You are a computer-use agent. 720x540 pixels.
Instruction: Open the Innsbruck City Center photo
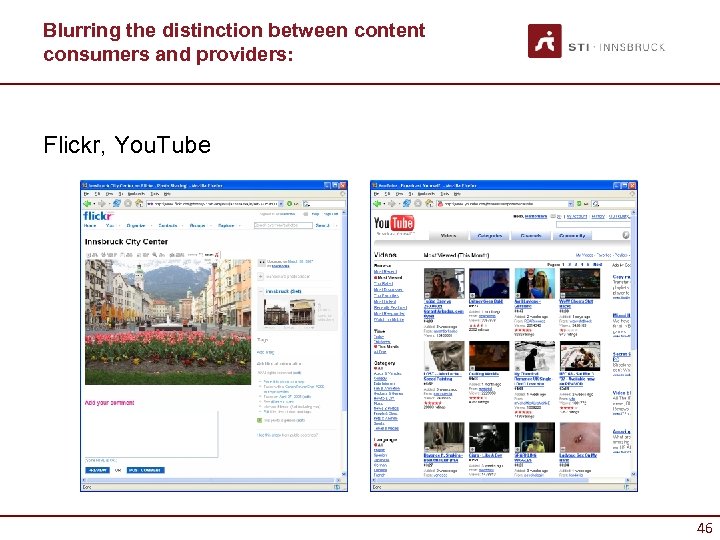tap(168, 322)
